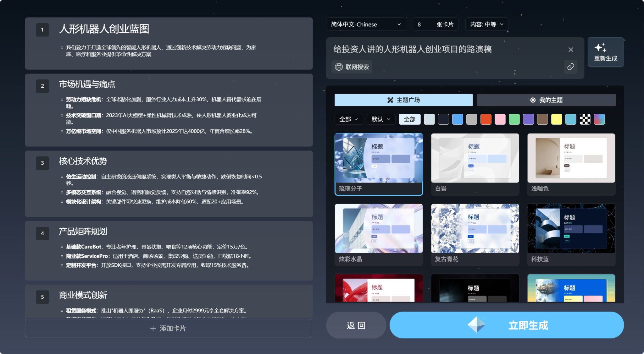Viewport: 644px width, 354px height.
Task: Click the 联网搜索 globe icon
Action: tap(339, 67)
